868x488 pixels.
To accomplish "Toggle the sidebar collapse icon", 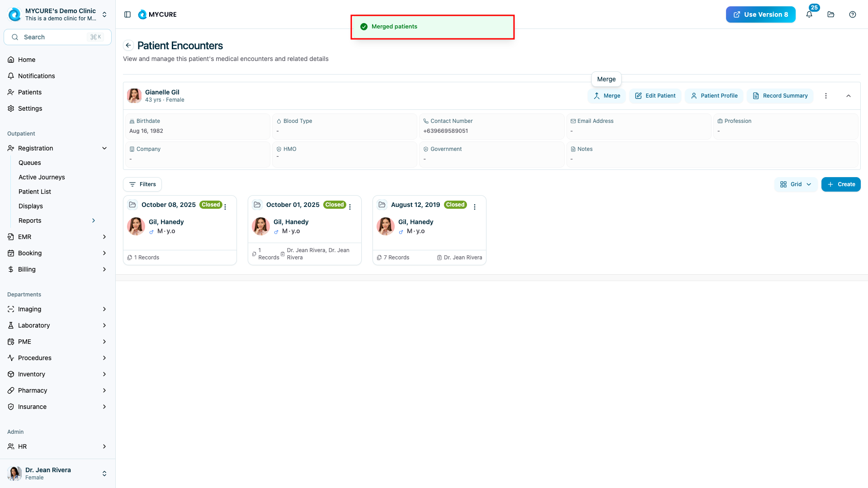I will [x=127, y=14].
